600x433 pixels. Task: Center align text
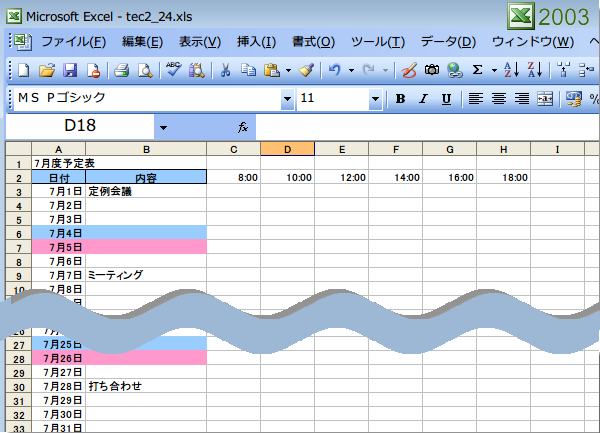pos(499,99)
